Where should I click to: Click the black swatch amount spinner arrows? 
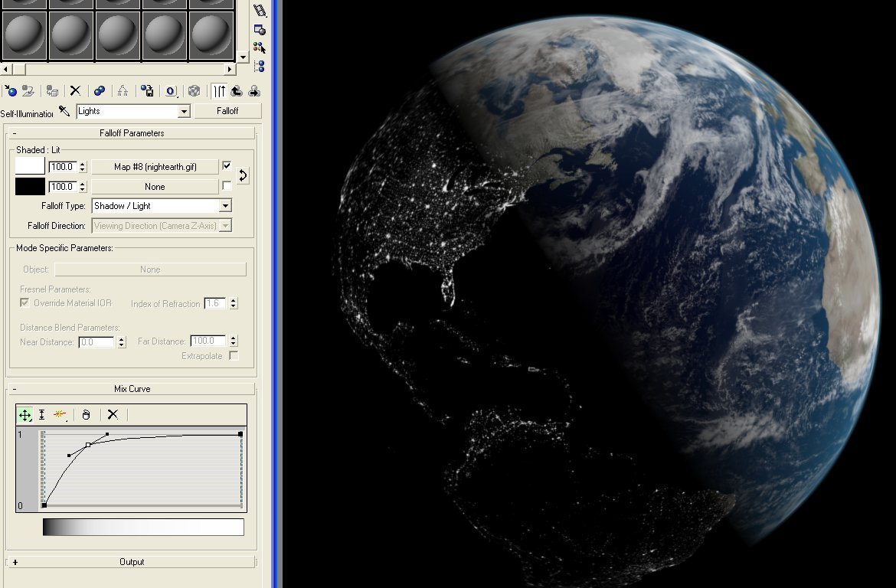(83, 187)
